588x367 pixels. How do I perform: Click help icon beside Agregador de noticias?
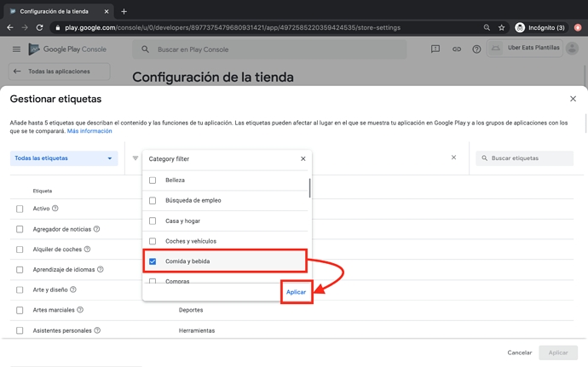(x=96, y=229)
